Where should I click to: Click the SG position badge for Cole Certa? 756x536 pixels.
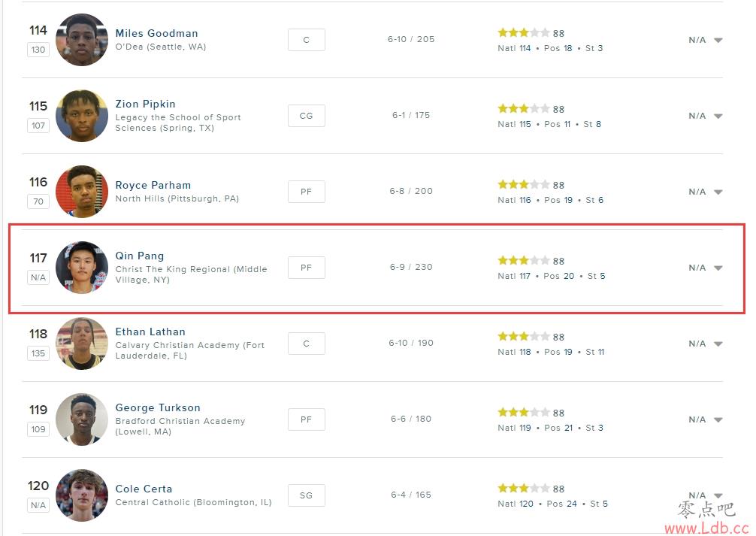tap(306, 495)
